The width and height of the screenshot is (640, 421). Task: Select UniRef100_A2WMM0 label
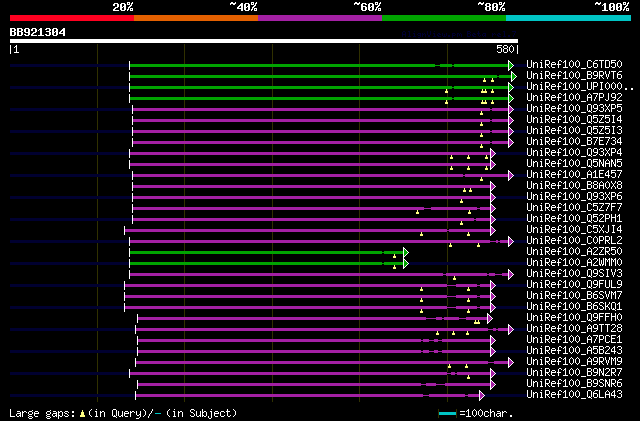click(x=574, y=263)
